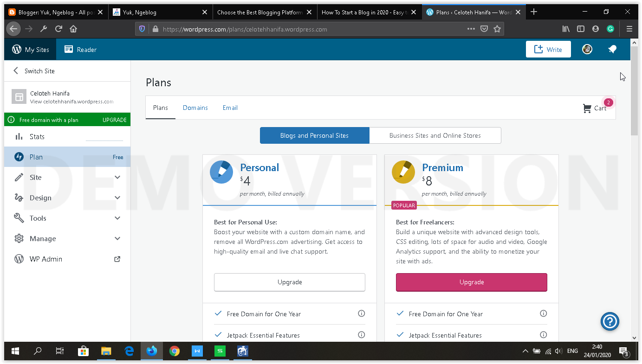This screenshot has width=642, height=364.
Task: Click the Celoteh Hanifa site icon
Action: pos(19,97)
